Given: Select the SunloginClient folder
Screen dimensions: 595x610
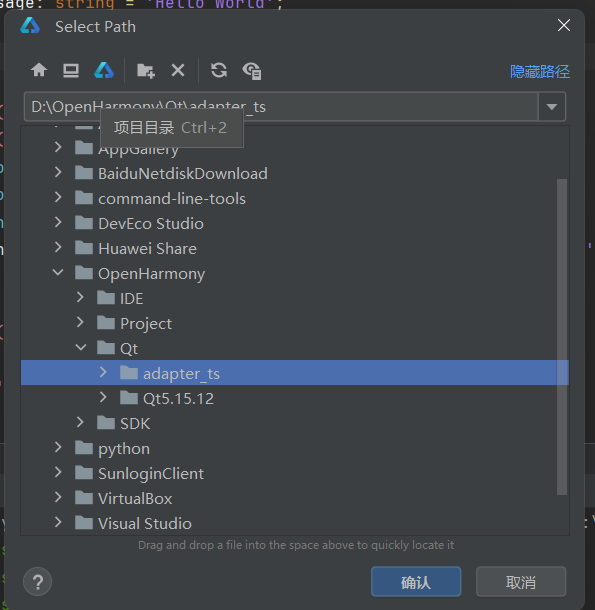Looking at the screenshot, I should 151,474.
